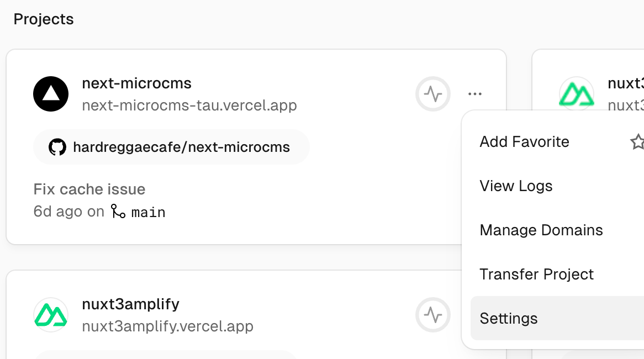
Task: Choose View Logs in context menu
Action: 516,186
